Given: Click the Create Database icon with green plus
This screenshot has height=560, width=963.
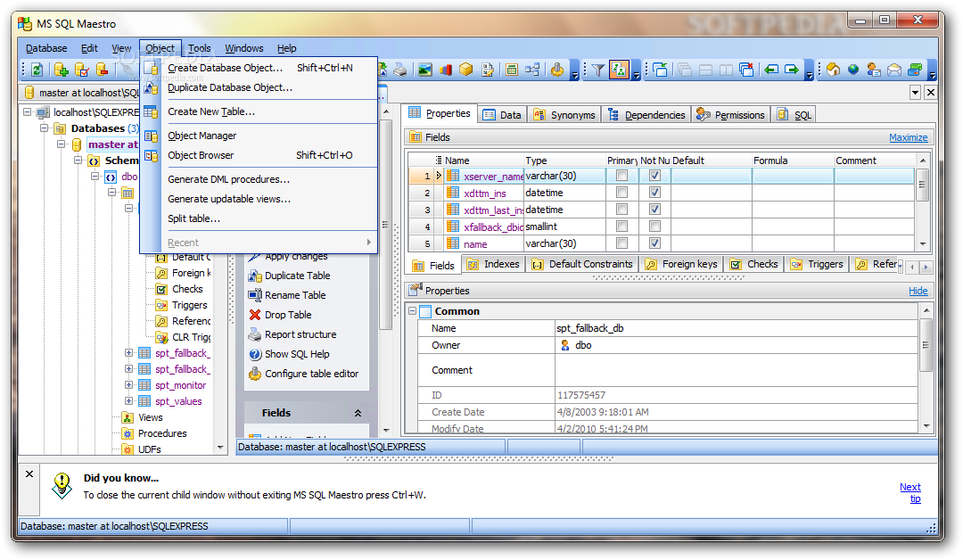Looking at the screenshot, I should pos(61,70).
